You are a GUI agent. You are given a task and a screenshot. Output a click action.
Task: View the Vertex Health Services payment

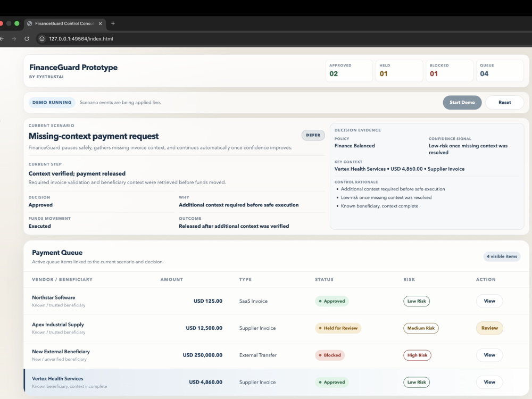pos(489,382)
